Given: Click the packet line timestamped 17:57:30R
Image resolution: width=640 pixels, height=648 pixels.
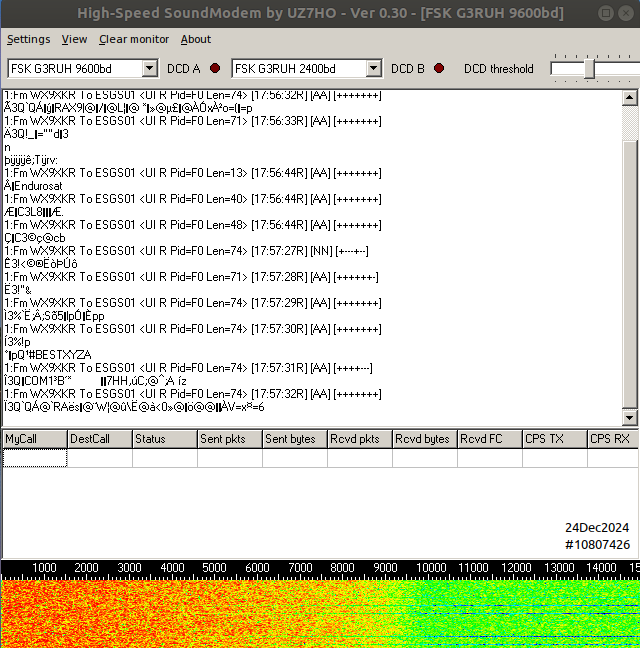Looking at the screenshot, I should (x=193, y=329).
